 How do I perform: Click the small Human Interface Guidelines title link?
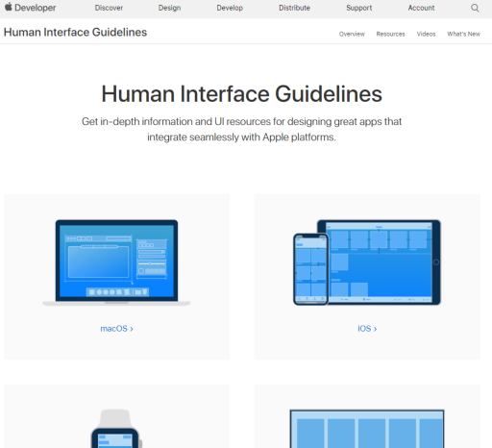click(x=75, y=32)
